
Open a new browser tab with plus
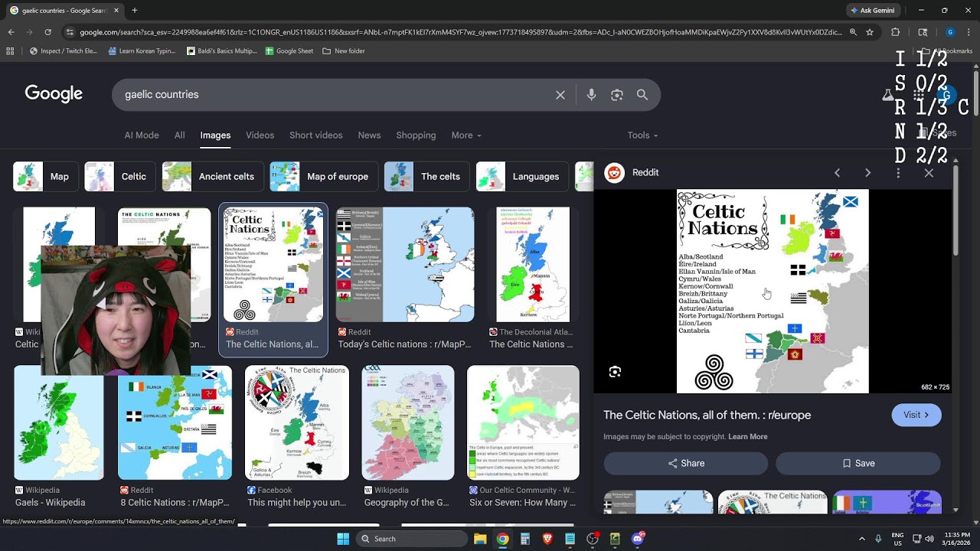135,11
